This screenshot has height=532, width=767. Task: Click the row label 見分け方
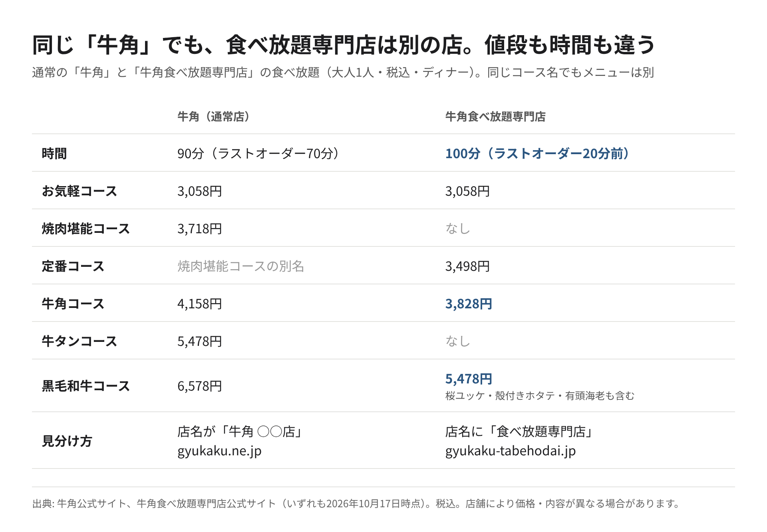(67, 441)
